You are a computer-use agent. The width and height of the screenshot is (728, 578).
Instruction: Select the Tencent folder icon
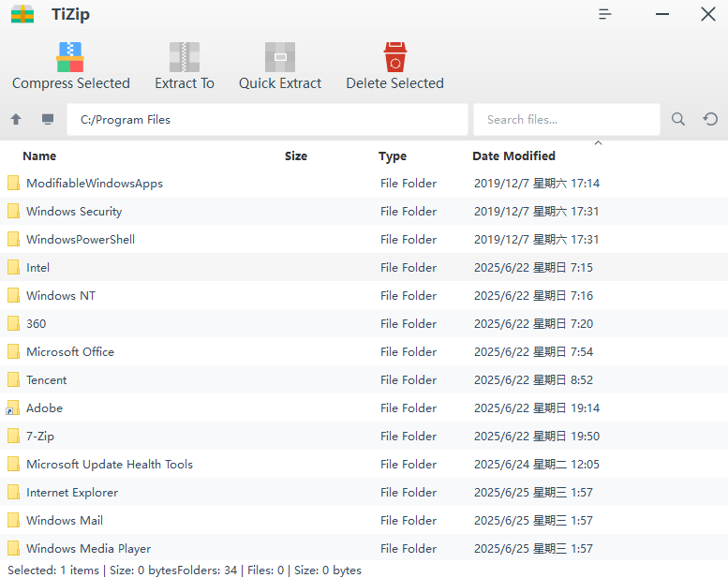tap(13, 379)
